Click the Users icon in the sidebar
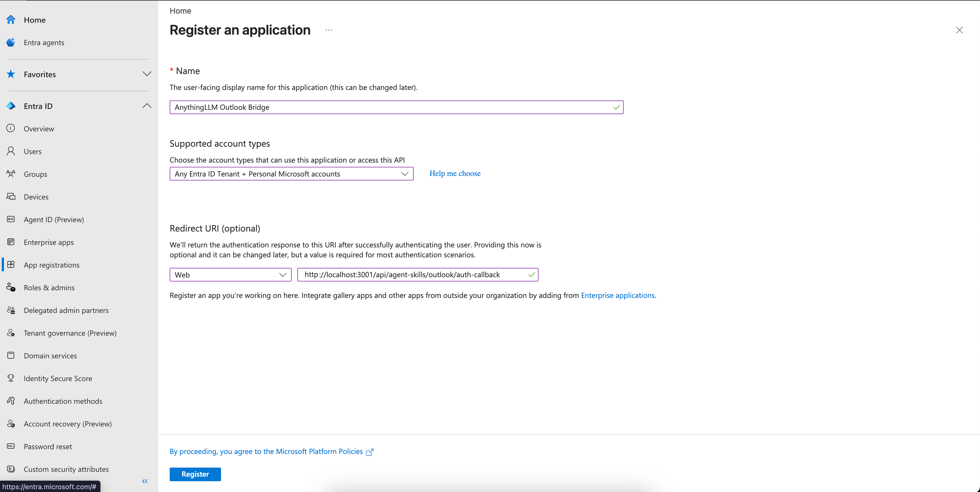The width and height of the screenshot is (980, 492). click(11, 151)
